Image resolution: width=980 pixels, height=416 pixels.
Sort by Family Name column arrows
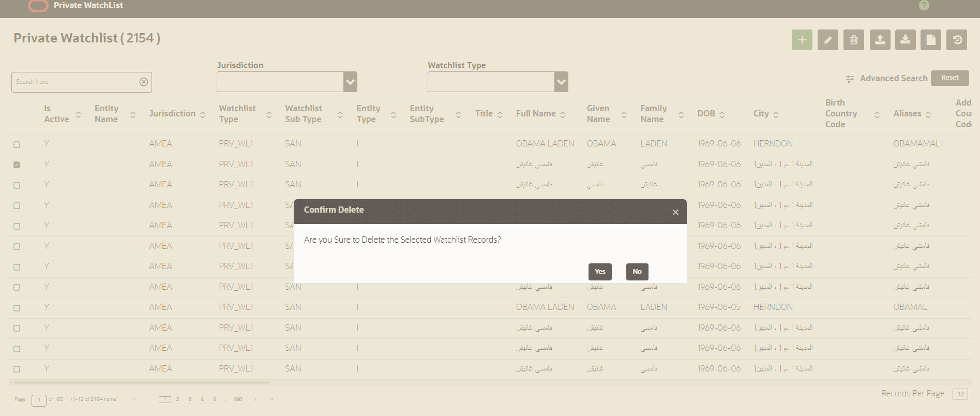[681, 114]
